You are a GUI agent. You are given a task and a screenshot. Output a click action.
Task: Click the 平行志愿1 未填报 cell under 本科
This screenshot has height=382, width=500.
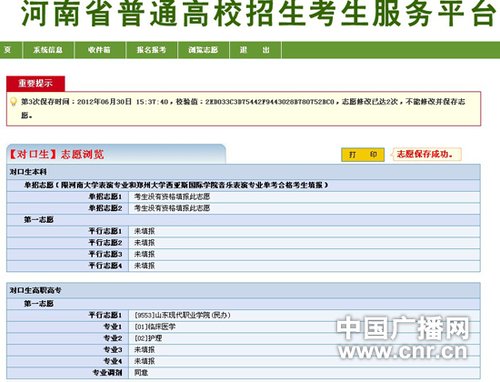click(x=304, y=231)
